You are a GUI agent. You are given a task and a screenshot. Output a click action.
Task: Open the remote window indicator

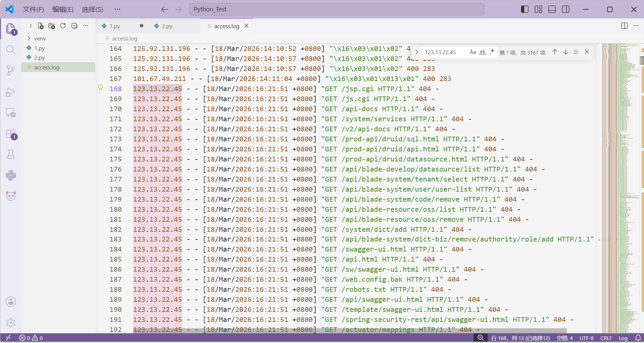pyautogui.click(x=8, y=338)
